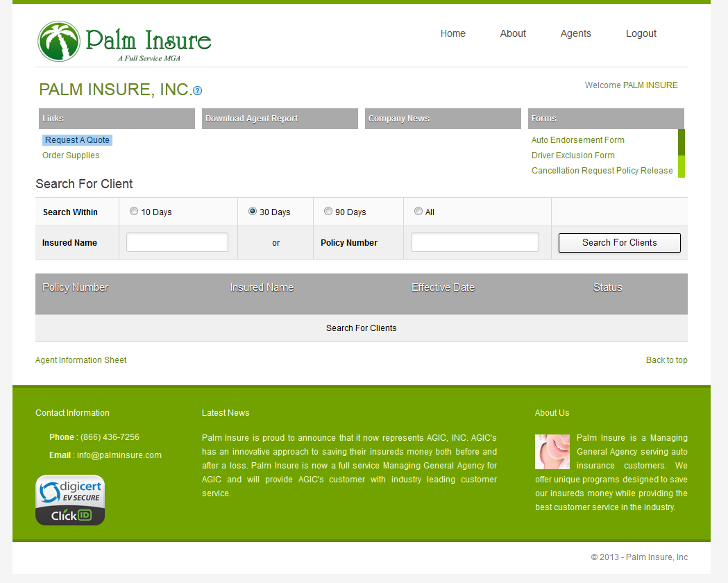Image resolution: width=728 pixels, height=583 pixels.
Task: Choose the All radio button
Action: pyautogui.click(x=418, y=212)
